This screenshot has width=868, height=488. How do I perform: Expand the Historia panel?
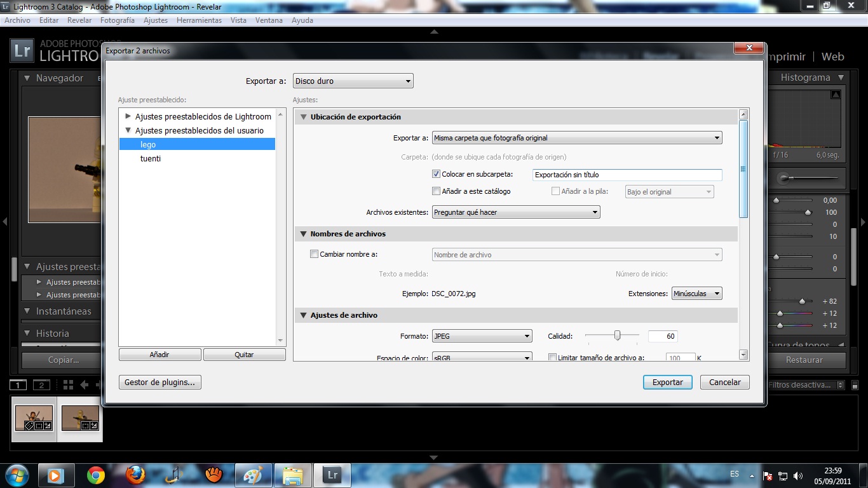pos(27,333)
